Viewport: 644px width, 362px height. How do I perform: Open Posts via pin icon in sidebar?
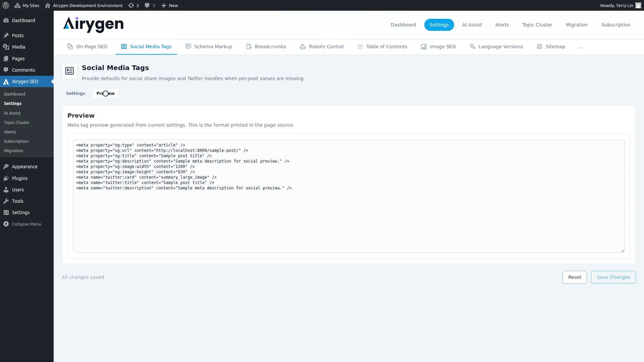click(x=6, y=36)
